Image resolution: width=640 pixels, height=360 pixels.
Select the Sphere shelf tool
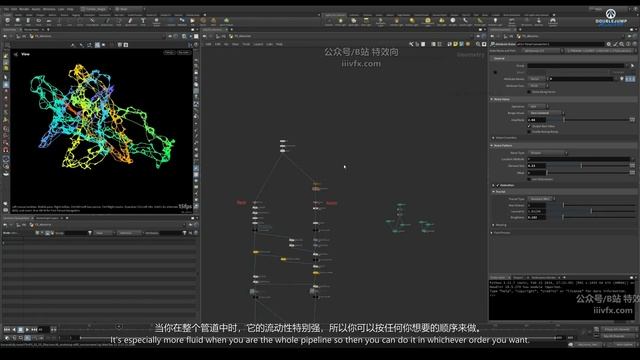point(18,21)
